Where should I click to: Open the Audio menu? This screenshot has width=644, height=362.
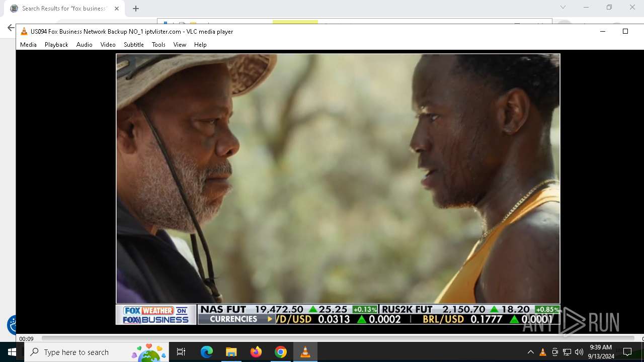(85, 45)
